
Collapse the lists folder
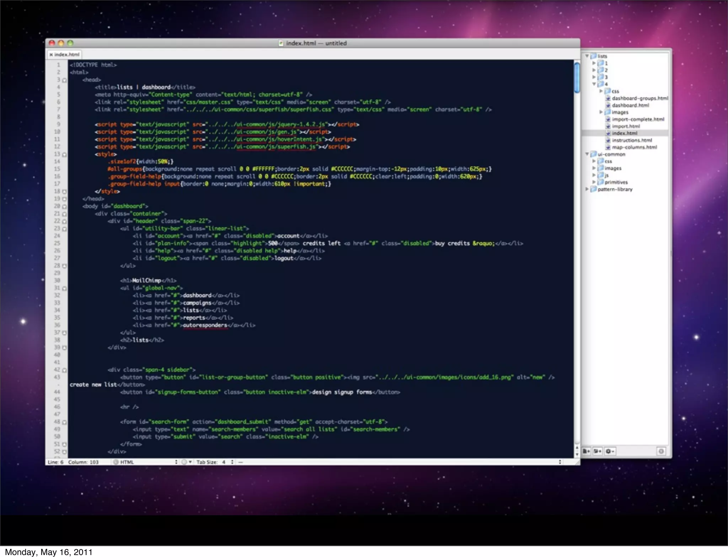point(587,56)
